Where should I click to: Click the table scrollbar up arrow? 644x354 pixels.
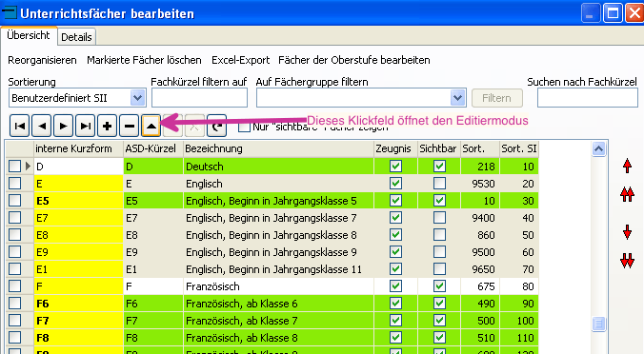tap(599, 148)
